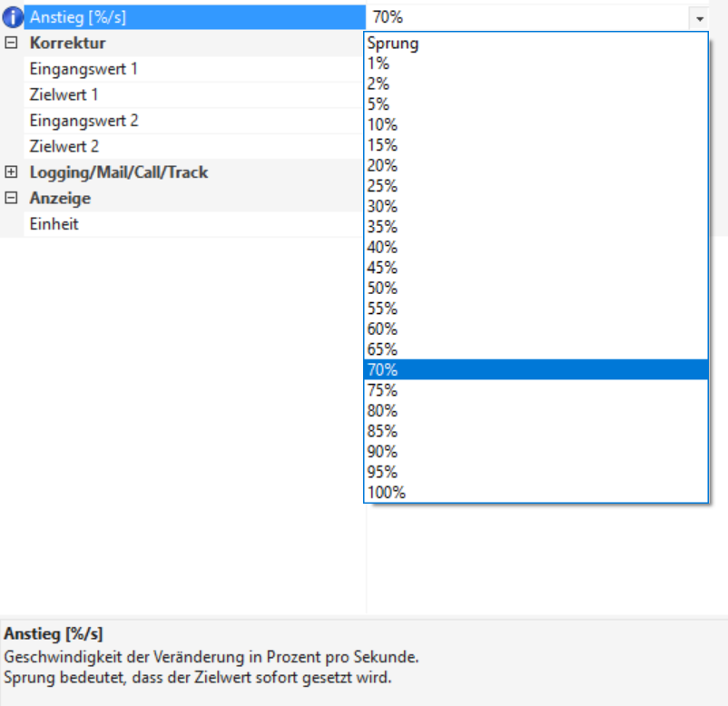Pick the highlighted 70% entry
Image resolution: width=728 pixels, height=706 pixels.
382,369
